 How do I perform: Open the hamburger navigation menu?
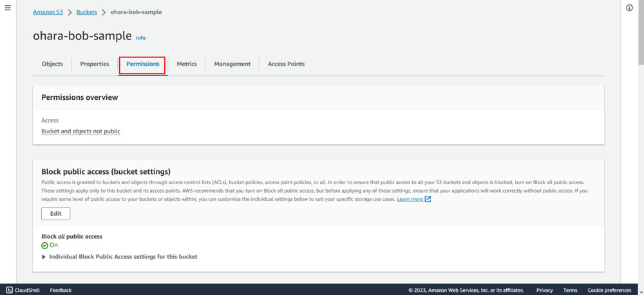(x=8, y=8)
